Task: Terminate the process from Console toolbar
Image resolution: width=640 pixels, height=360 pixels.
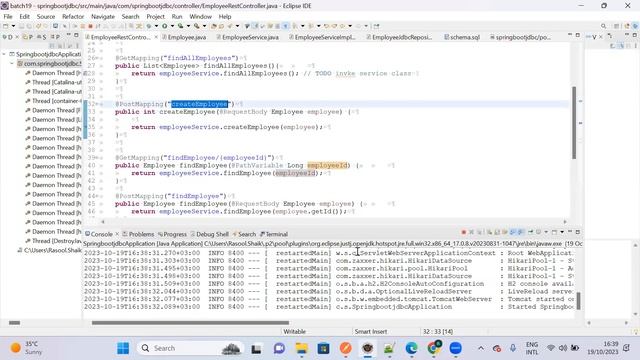Action: click(464, 232)
